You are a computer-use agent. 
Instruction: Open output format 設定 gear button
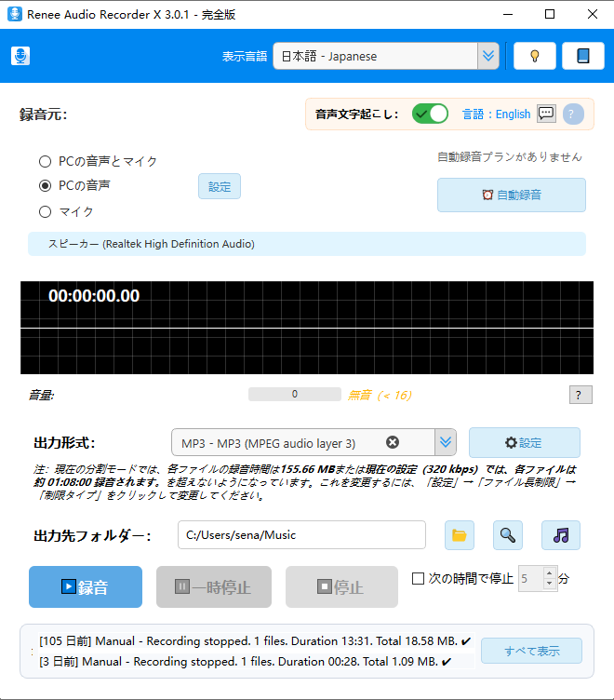tap(525, 442)
